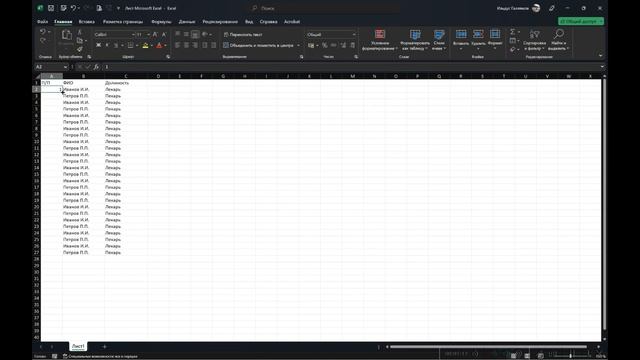Add a new sheet with the plus button
This screenshot has width=640, height=360.
104,347
